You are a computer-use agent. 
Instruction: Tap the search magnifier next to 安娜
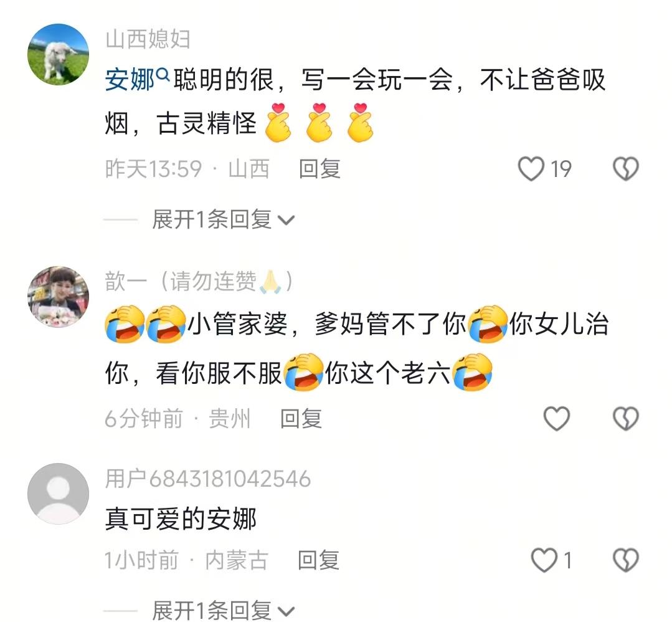pos(163,75)
